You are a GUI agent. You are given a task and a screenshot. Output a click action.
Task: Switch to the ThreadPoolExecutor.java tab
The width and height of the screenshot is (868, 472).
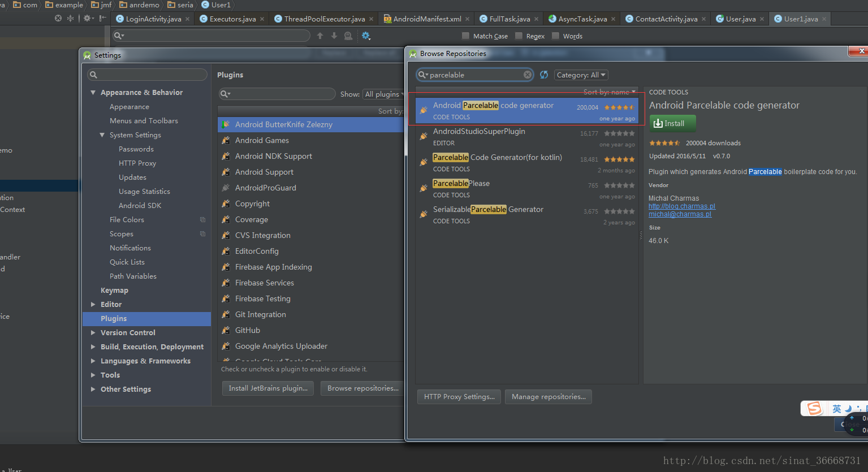324,19
